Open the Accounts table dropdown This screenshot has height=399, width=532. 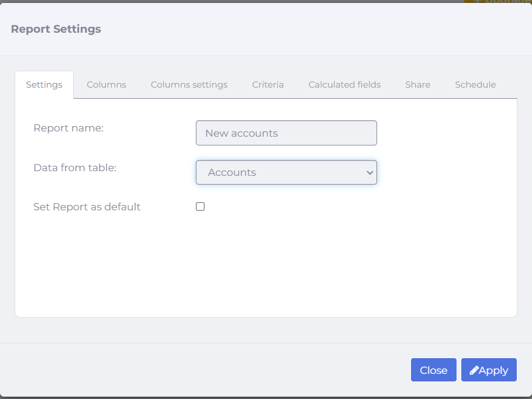286,172
